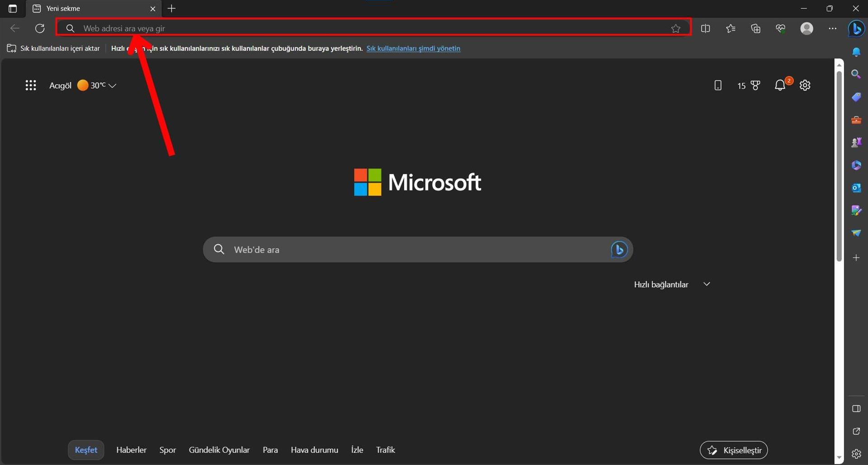
Task: Click the Bing chat icon in search box
Action: [x=619, y=250]
